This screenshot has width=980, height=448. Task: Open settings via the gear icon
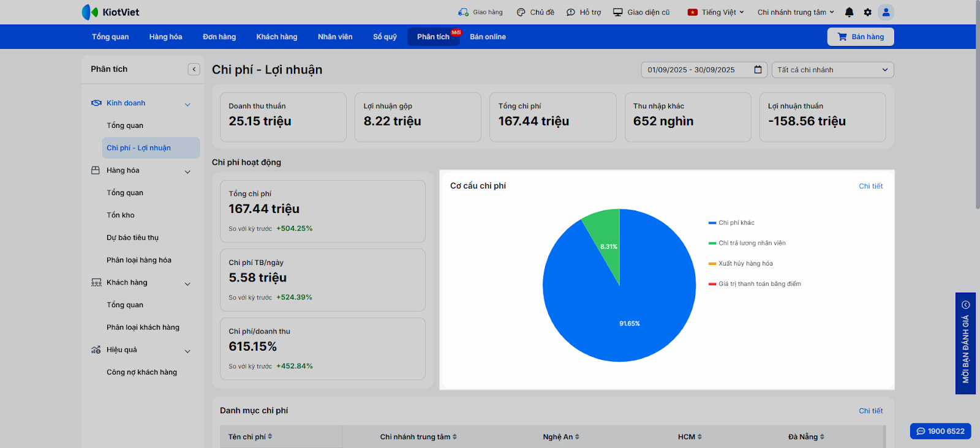click(x=867, y=12)
